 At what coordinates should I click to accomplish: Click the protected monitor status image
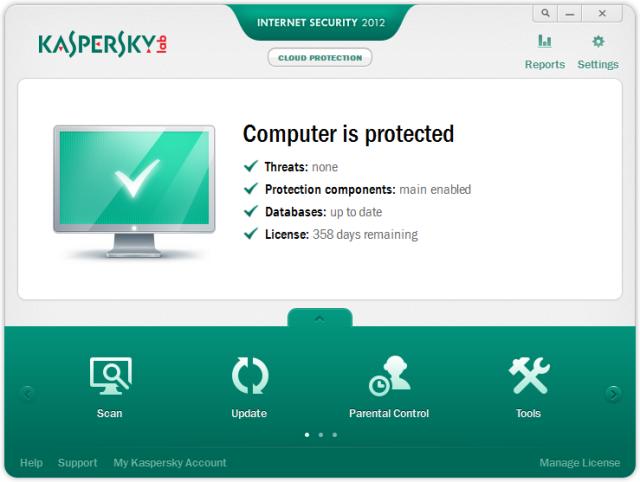coord(134,191)
